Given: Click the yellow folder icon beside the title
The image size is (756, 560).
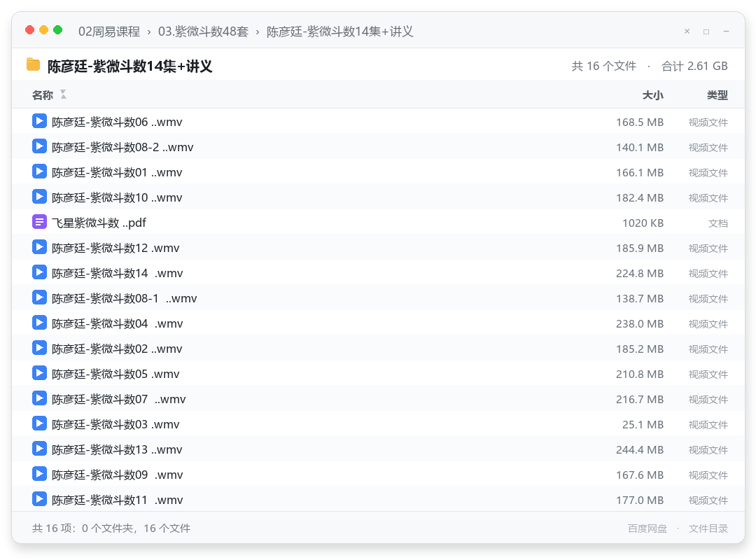Looking at the screenshot, I should coord(34,64).
